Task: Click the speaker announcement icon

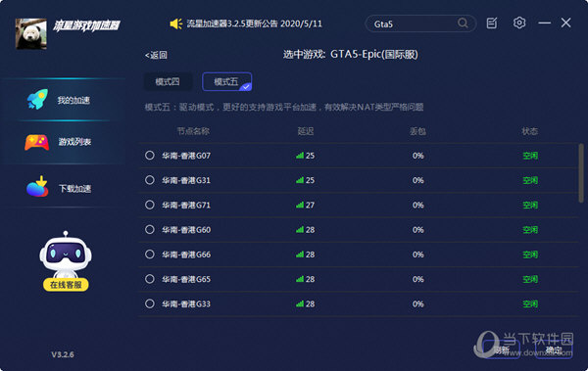Action: pyautogui.click(x=175, y=24)
